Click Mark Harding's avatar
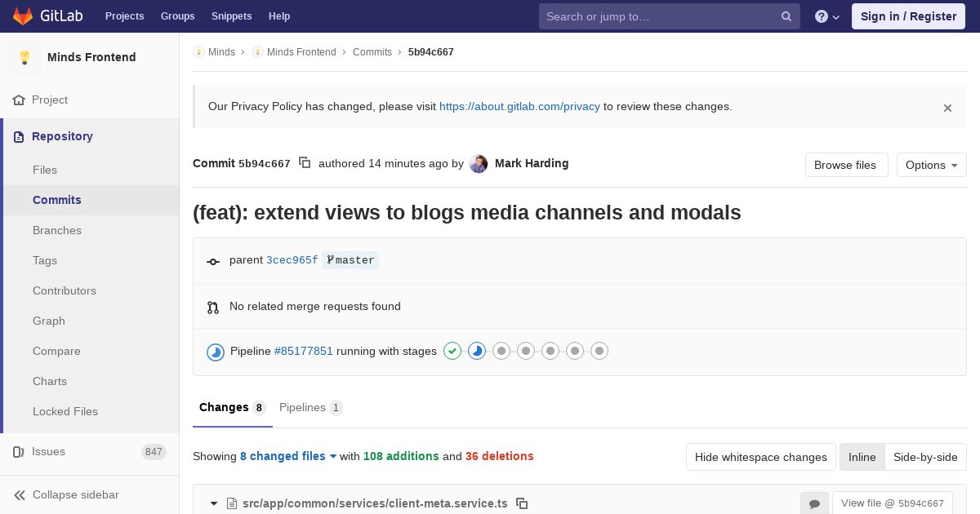This screenshot has width=980, height=514. pos(479,164)
